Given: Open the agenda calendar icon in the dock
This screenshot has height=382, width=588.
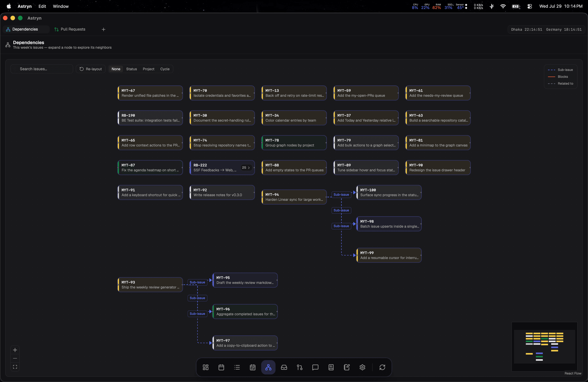Looking at the screenshot, I should [x=253, y=367].
